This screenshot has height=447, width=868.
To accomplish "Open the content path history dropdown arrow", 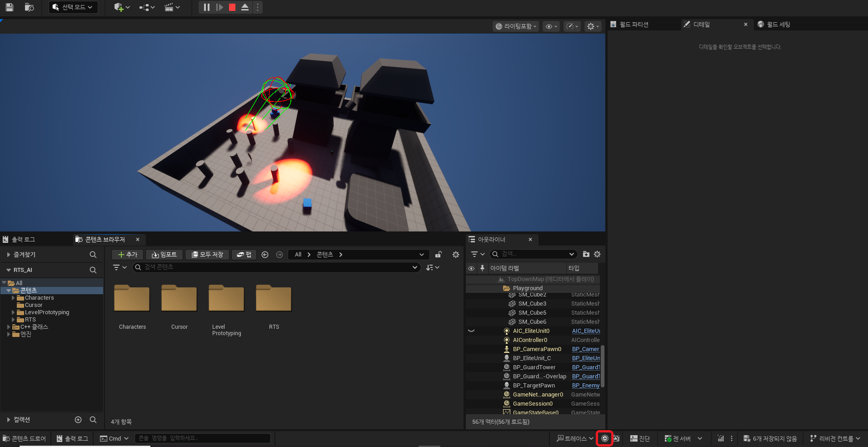I will (x=422, y=255).
